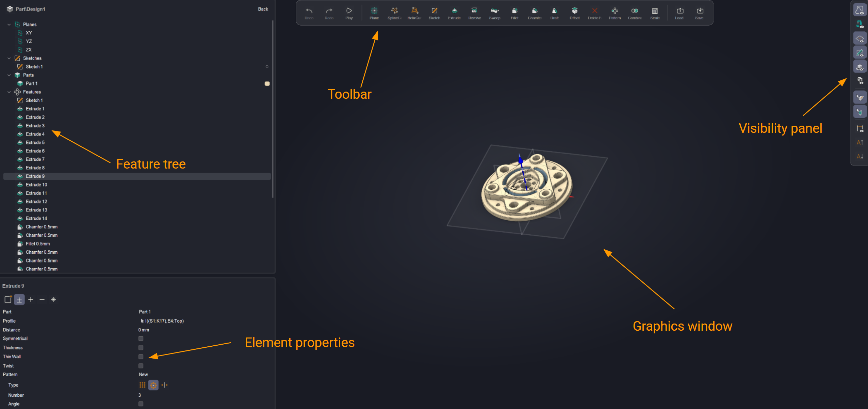Click the Back button
Image resolution: width=868 pixels, height=409 pixels.
click(x=263, y=9)
